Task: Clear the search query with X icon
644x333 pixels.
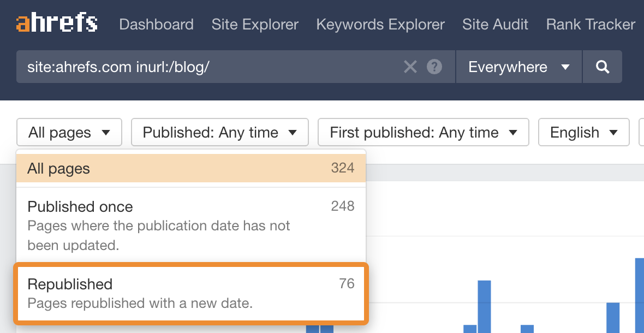Action: coord(410,67)
